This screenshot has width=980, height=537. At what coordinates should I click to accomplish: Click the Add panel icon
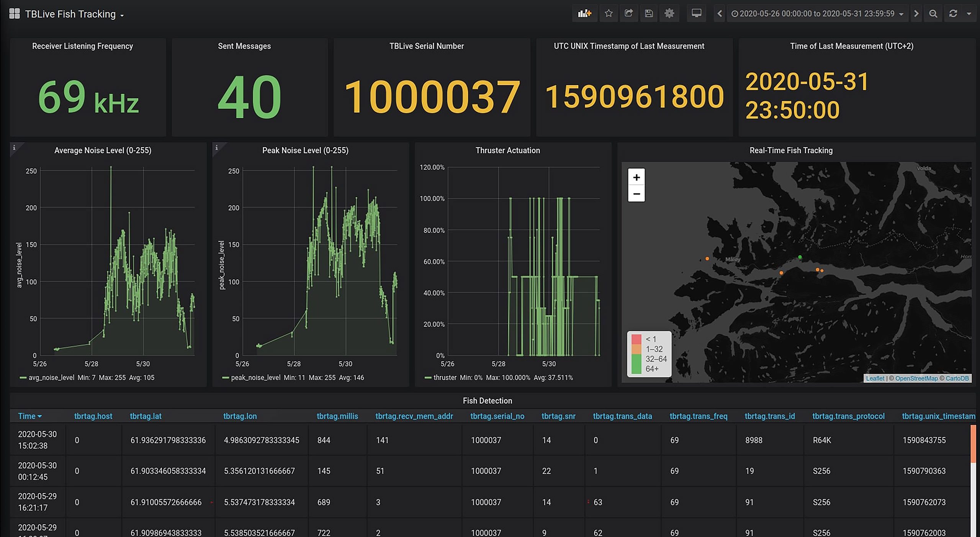pos(584,13)
